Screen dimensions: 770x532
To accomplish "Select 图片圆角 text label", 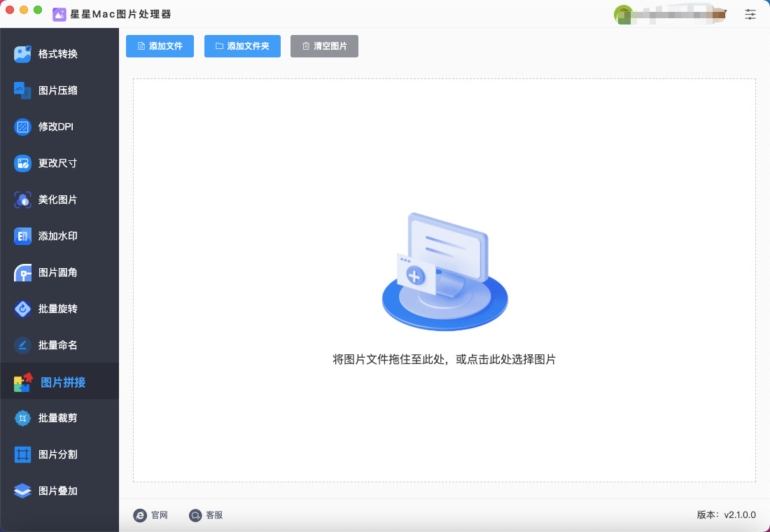I will pos(58,272).
